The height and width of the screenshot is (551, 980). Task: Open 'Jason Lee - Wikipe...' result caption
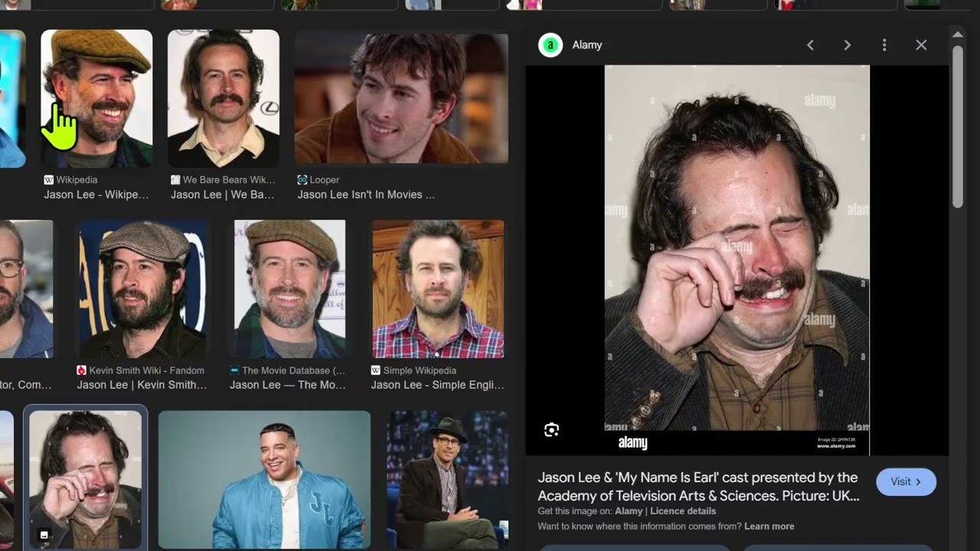pos(96,194)
